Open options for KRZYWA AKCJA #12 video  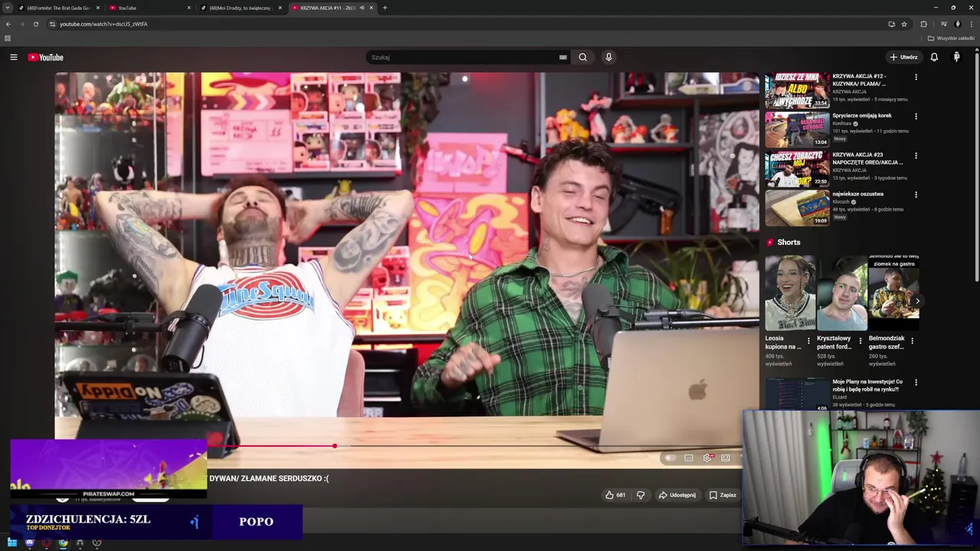916,77
